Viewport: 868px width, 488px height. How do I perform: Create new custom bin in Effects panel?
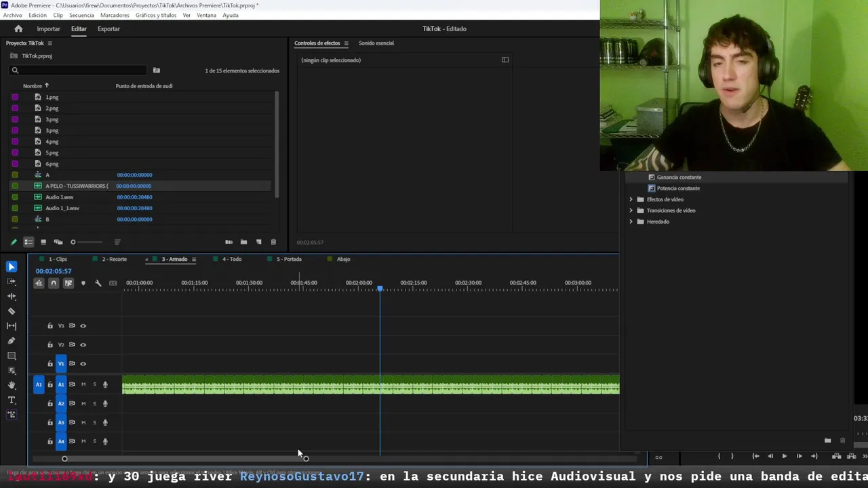[x=827, y=441]
